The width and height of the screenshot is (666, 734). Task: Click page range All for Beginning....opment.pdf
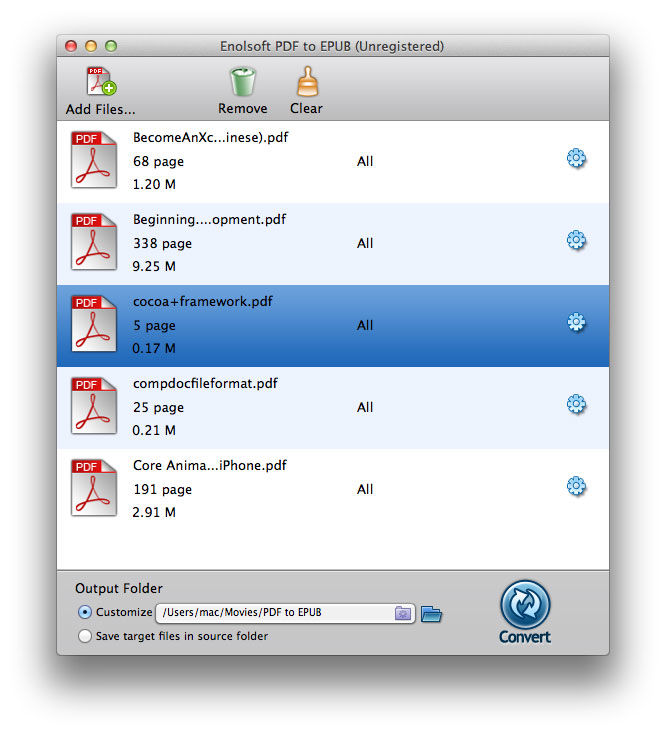coord(365,243)
